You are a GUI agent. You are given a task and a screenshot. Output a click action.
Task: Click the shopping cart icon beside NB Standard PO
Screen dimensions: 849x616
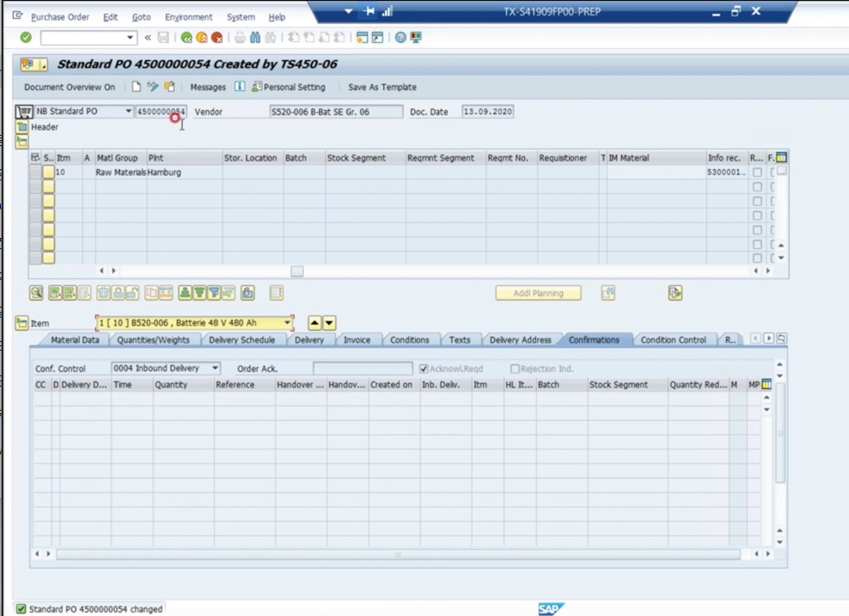[x=24, y=112]
